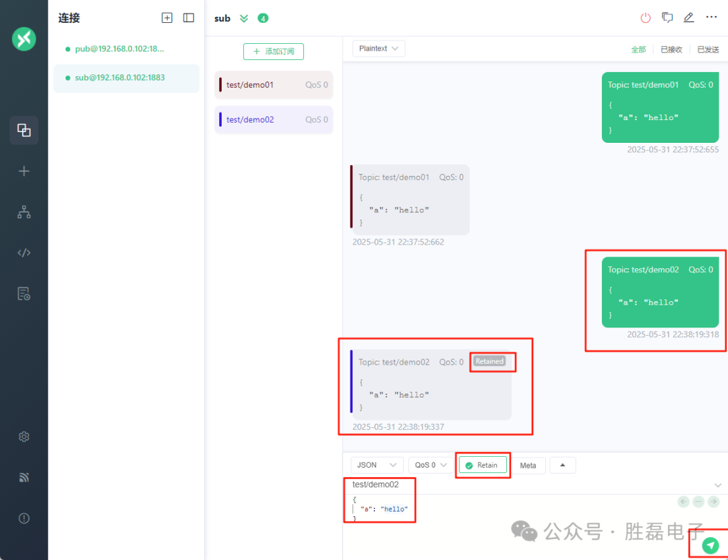Go to previous payload history arrow

(684, 501)
